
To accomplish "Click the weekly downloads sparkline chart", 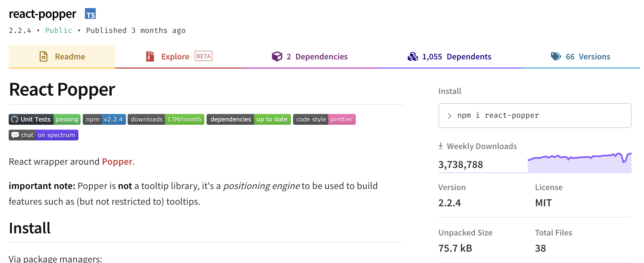I will [579, 163].
